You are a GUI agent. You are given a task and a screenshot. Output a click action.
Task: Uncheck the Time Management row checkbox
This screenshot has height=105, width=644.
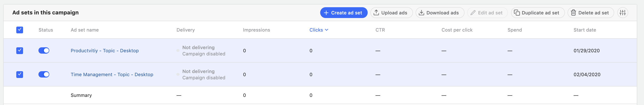pos(19,75)
